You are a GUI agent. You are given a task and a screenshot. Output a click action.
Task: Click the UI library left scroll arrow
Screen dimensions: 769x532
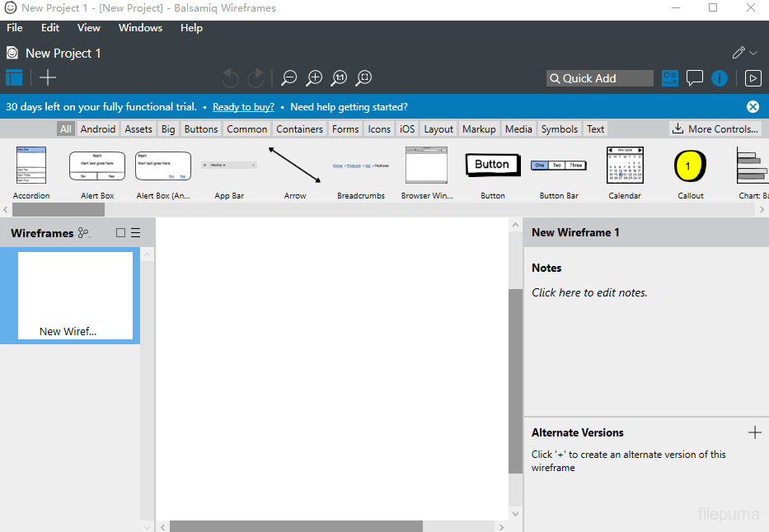[6, 210]
